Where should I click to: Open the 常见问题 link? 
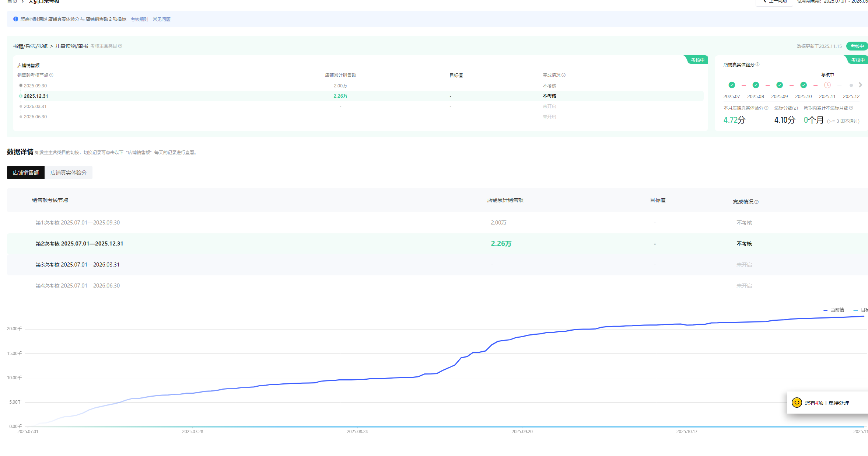[161, 20]
